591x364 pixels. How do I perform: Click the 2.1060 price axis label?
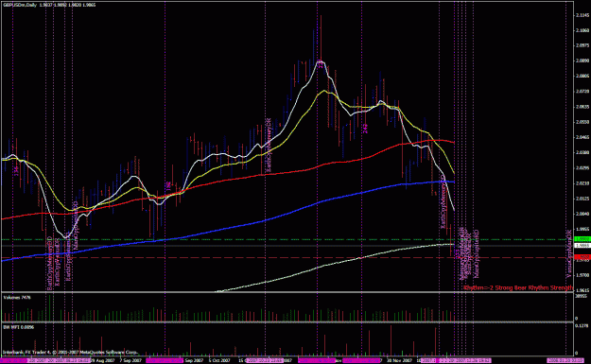pos(582,30)
